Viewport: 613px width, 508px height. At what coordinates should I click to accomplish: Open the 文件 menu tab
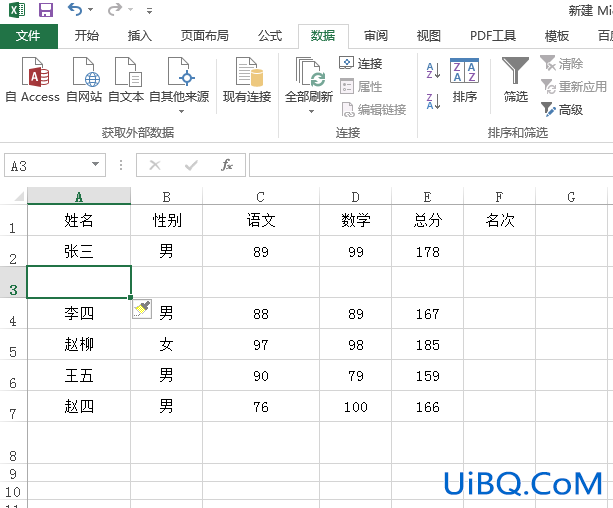point(29,36)
